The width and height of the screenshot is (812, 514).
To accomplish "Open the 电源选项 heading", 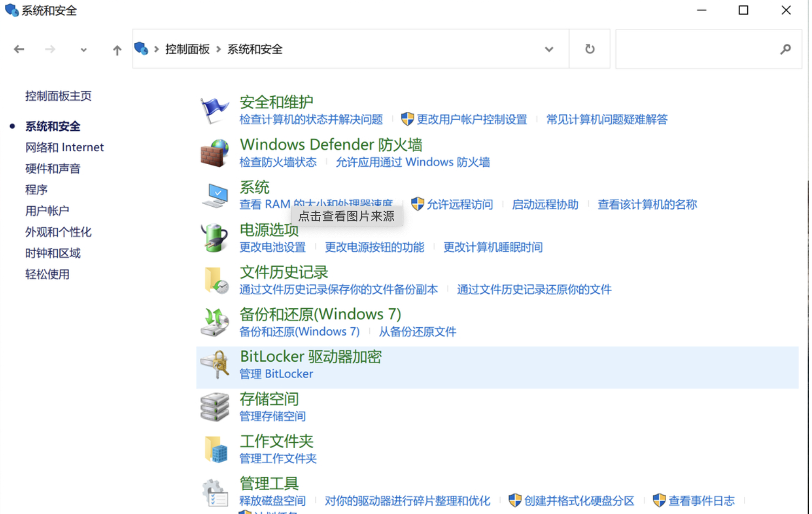I will (x=269, y=230).
